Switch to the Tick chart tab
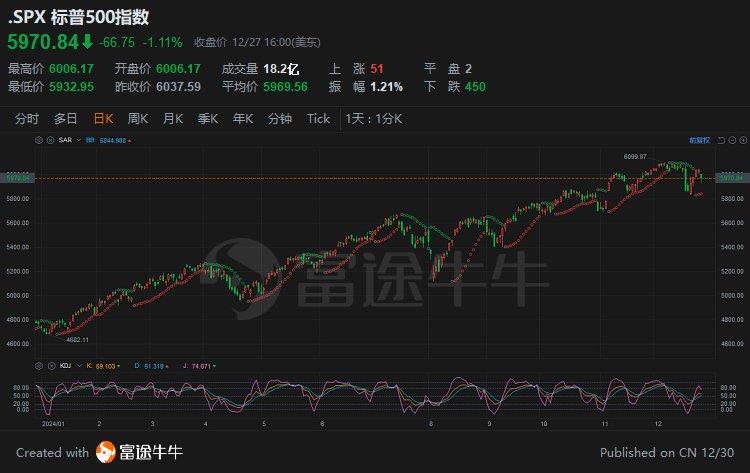Image resolution: width=750 pixels, height=473 pixels. 318,119
